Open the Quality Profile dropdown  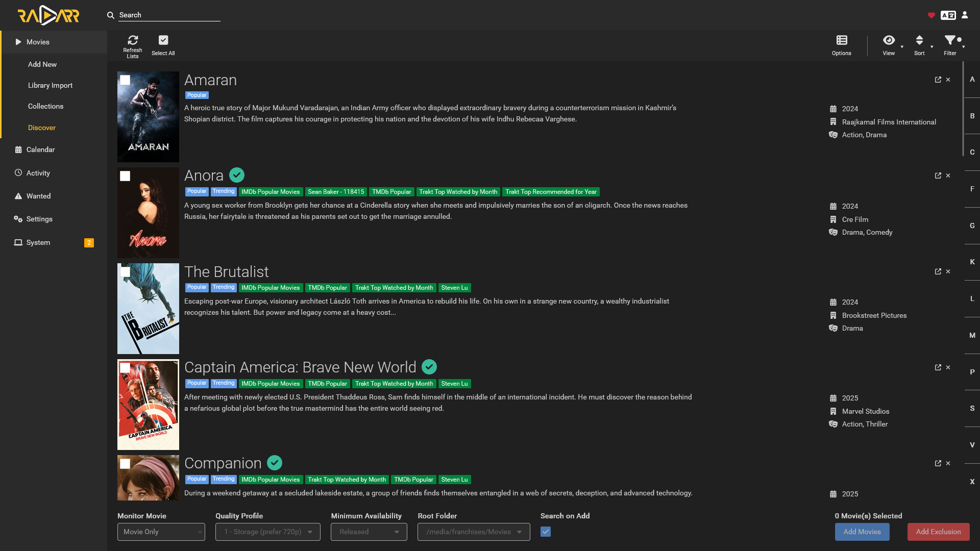[x=268, y=532]
